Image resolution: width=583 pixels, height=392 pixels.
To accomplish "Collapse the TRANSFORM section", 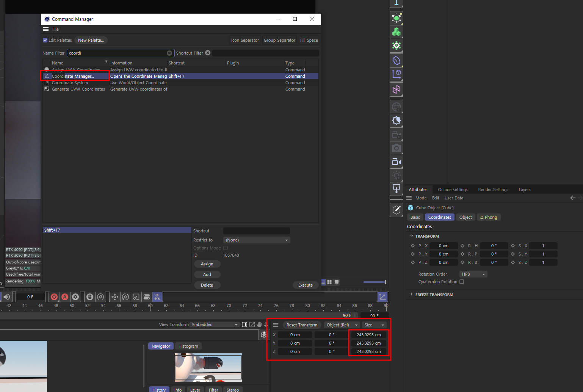I will click(x=412, y=236).
